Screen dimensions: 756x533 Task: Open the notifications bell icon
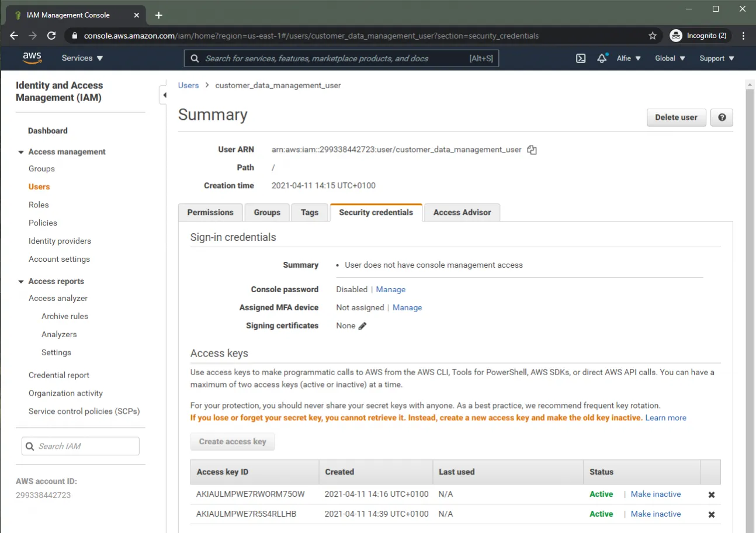[602, 58]
